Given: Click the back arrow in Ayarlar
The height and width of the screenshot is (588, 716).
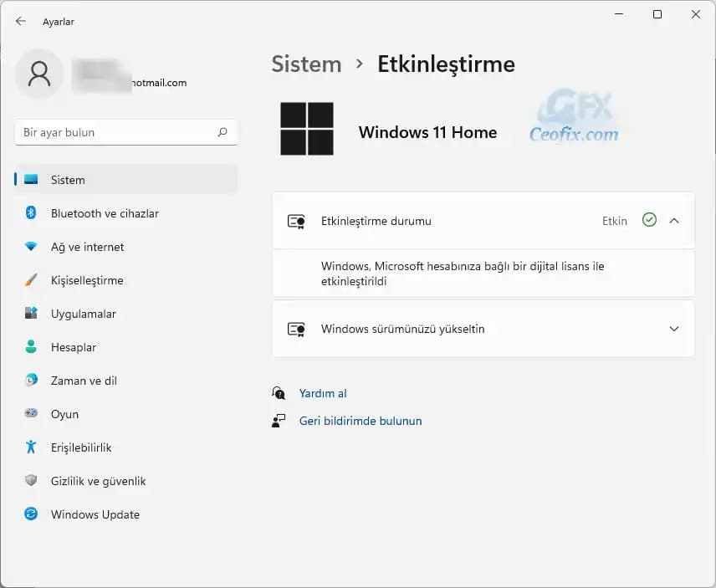Looking at the screenshot, I should click(21, 22).
